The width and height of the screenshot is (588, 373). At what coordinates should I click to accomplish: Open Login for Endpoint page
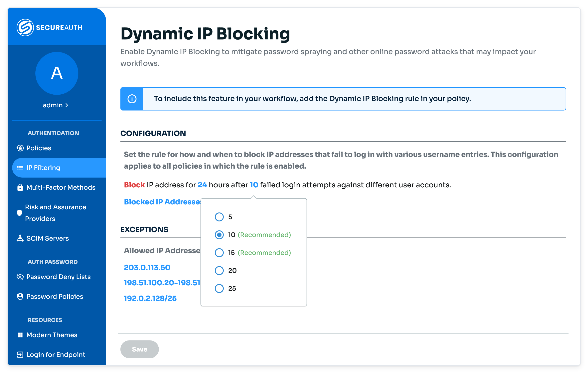click(59, 355)
